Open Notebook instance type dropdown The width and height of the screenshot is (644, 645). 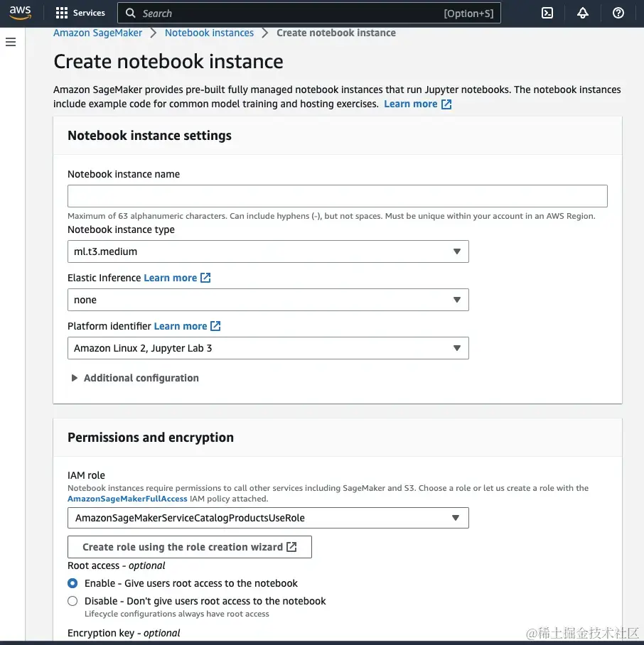pos(268,251)
